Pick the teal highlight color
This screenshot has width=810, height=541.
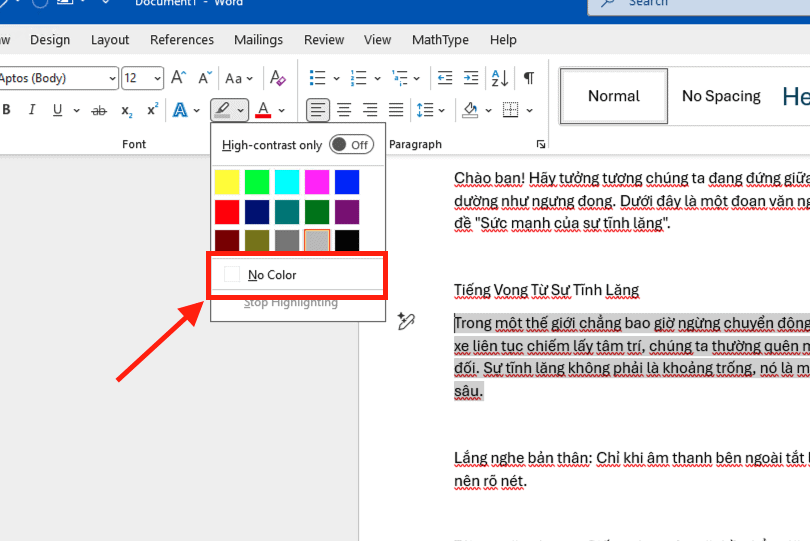(287, 212)
